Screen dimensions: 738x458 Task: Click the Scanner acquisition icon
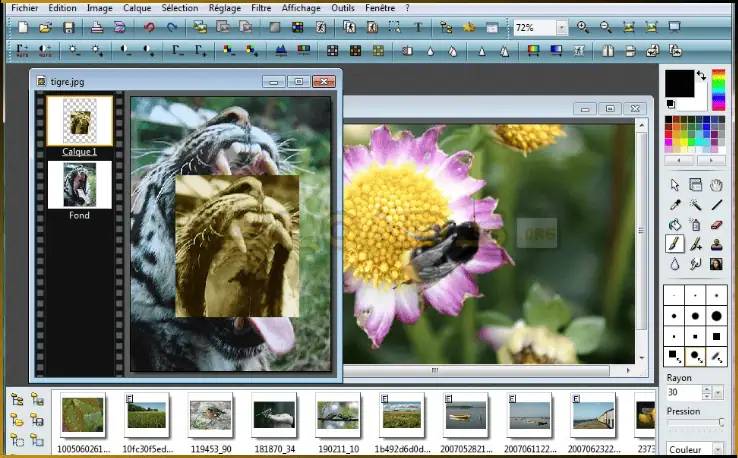(120, 27)
